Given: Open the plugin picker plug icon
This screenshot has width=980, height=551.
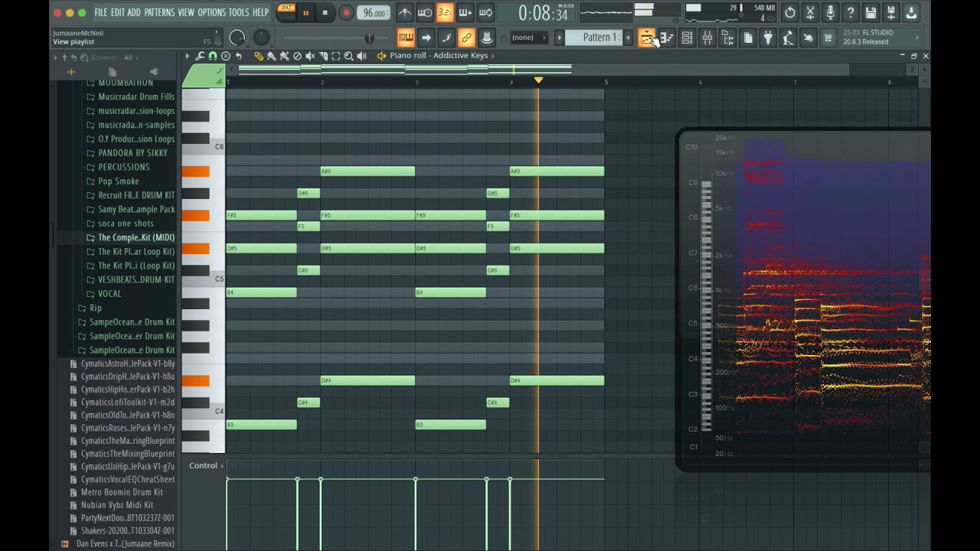Looking at the screenshot, I should 768,38.
